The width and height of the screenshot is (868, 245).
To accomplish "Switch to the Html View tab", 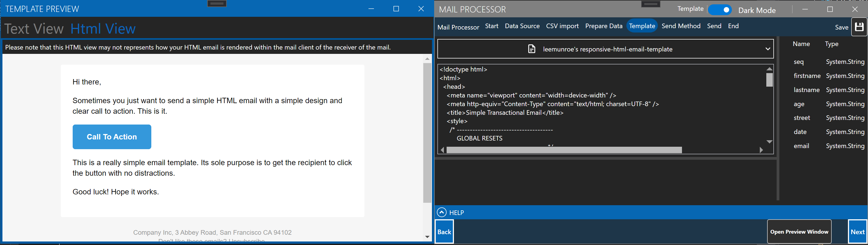I will [103, 29].
